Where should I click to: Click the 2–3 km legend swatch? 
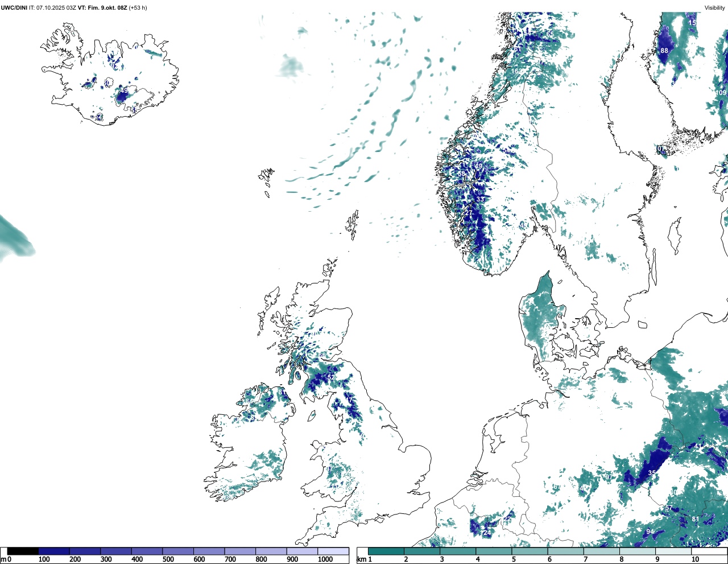[422, 551]
